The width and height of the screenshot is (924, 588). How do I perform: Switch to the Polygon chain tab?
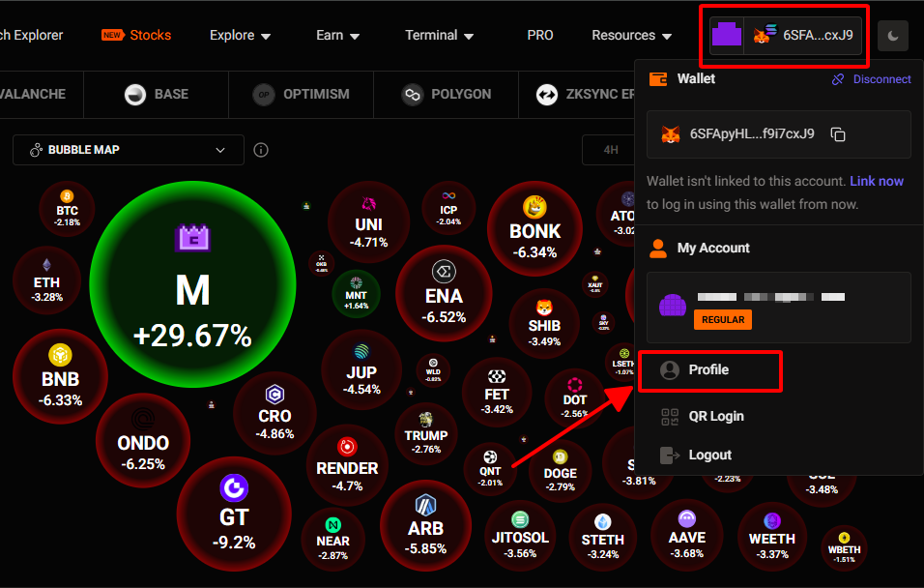[447, 95]
